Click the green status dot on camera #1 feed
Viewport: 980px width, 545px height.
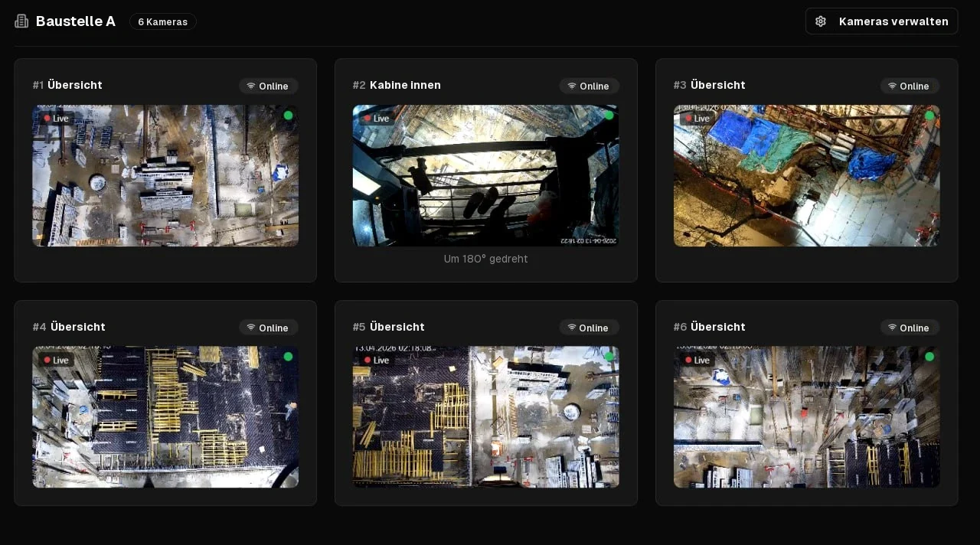pos(288,116)
